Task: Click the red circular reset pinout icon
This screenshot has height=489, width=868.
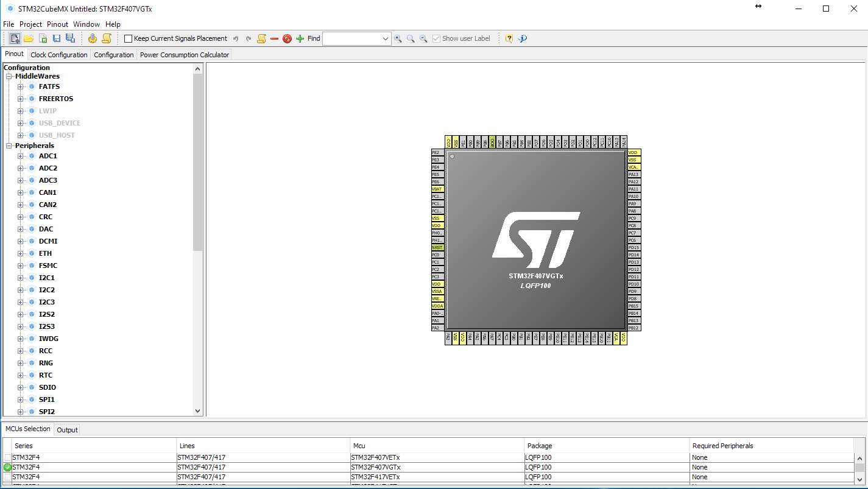Action: (x=287, y=38)
